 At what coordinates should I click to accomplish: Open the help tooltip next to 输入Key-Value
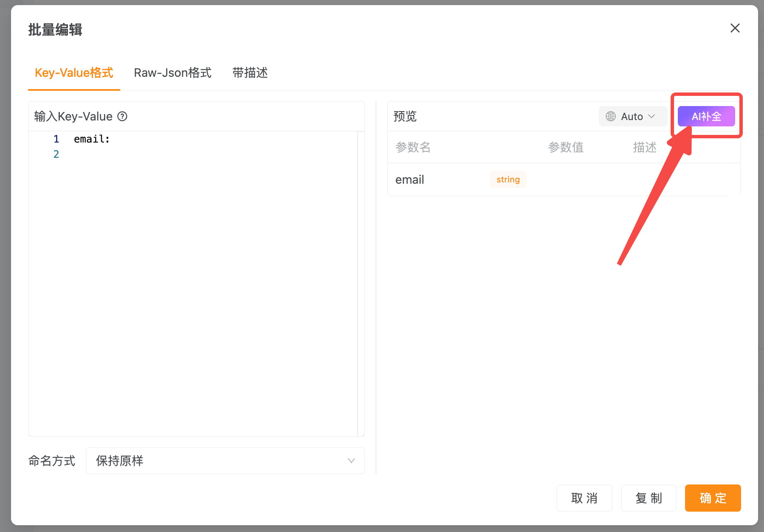[122, 116]
